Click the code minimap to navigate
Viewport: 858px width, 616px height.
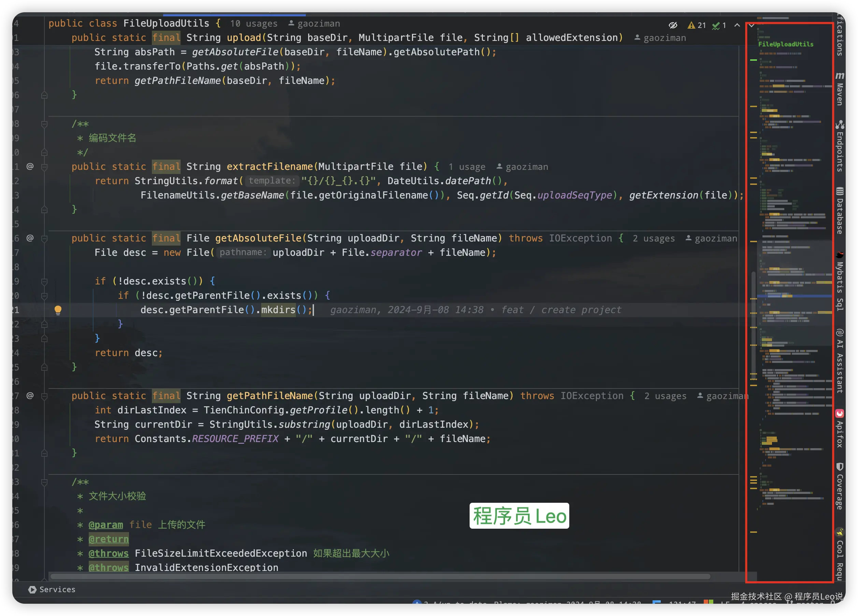point(791,303)
